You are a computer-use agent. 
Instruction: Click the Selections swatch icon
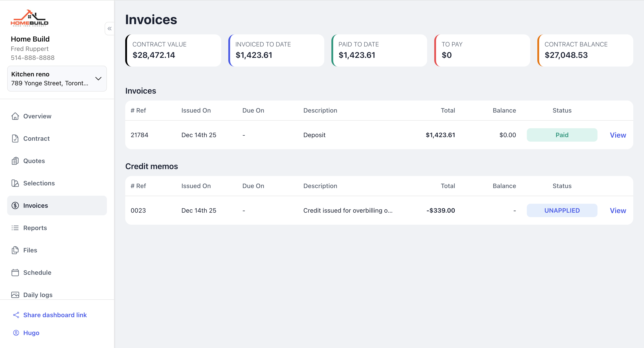(15, 183)
